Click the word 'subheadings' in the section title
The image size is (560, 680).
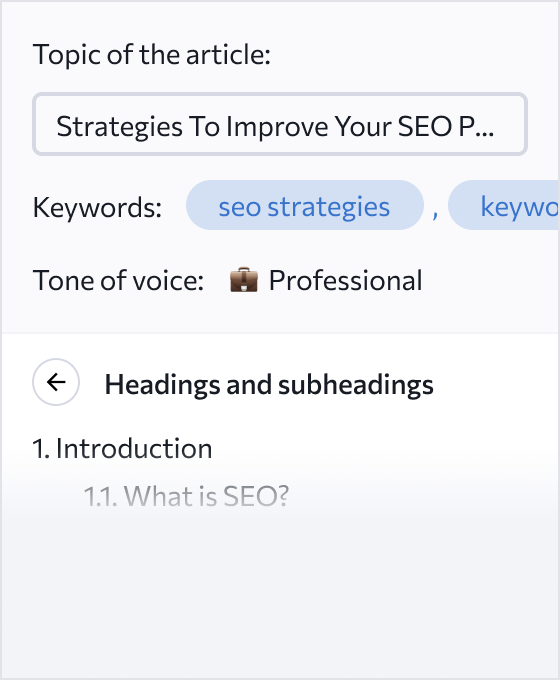[x=356, y=385]
